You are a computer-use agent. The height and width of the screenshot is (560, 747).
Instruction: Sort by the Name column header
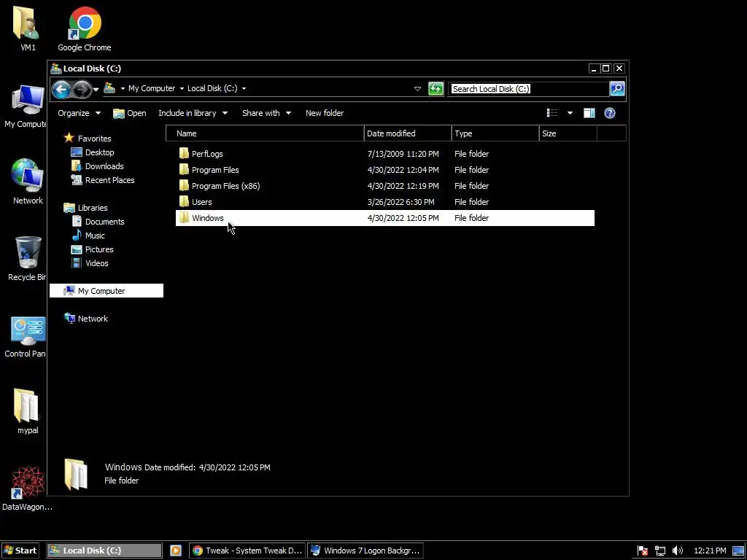point(265,133)
